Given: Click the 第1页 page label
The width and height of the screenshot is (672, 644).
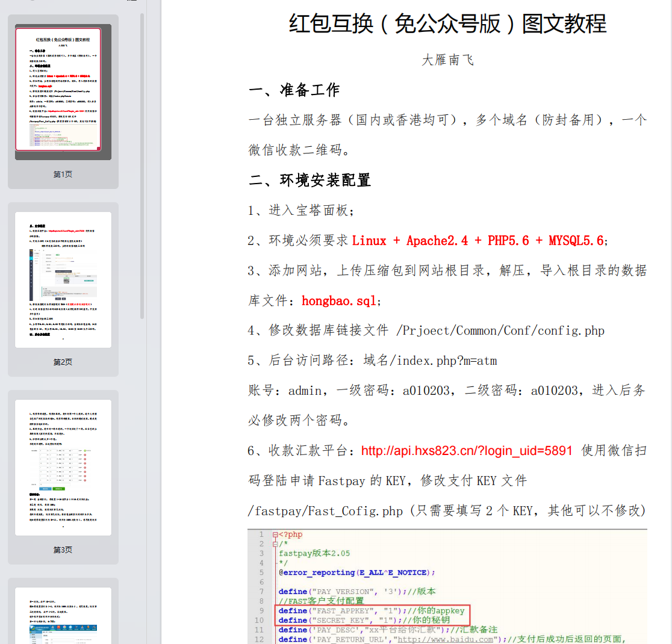Looking at the screenshot, I should tap(63, 175).
